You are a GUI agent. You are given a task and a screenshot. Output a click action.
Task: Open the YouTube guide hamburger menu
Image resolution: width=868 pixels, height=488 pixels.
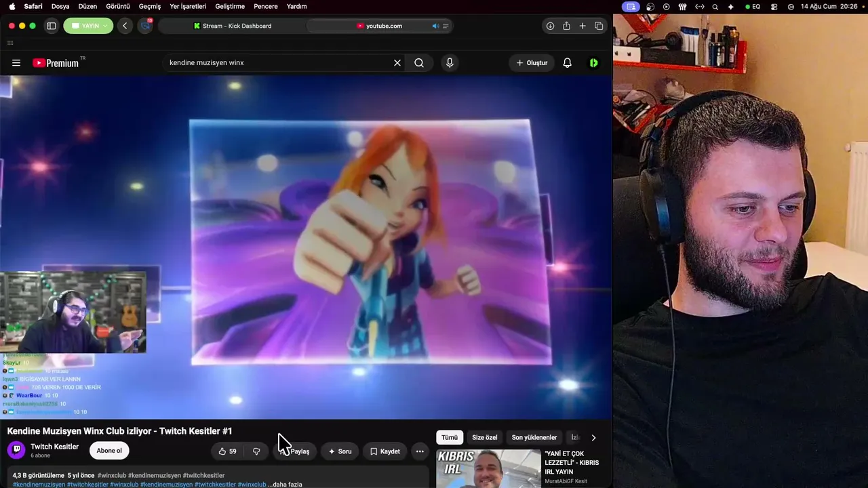tap(16, 63)
